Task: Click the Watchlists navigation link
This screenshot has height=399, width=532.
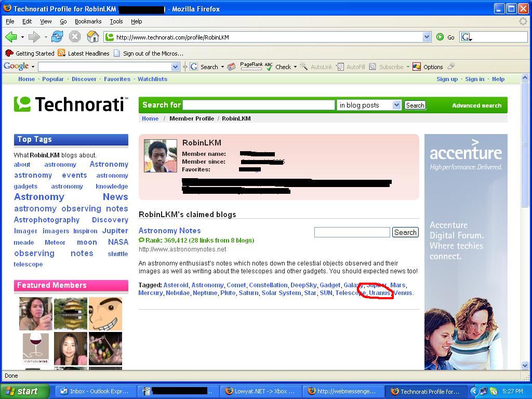Action: 152,79
